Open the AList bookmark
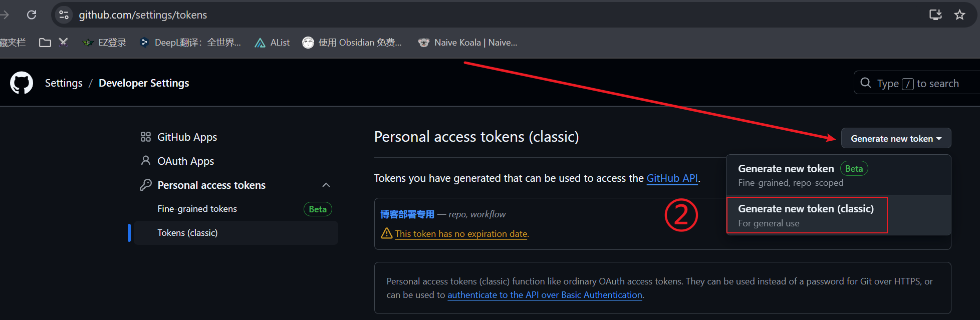 tap(272, 43)
